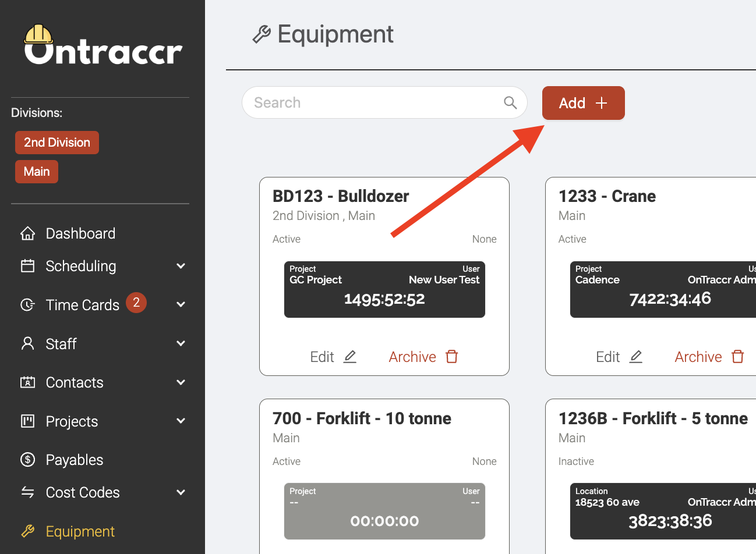
Task: Click the Payables dollar icon
Action: click(27, 460)
